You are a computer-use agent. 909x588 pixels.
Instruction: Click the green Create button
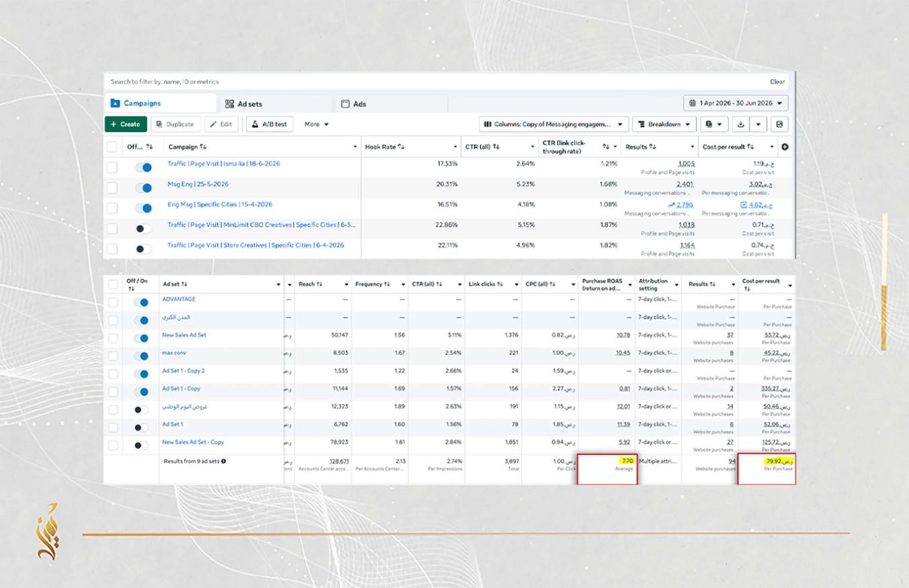click(125, 124)
